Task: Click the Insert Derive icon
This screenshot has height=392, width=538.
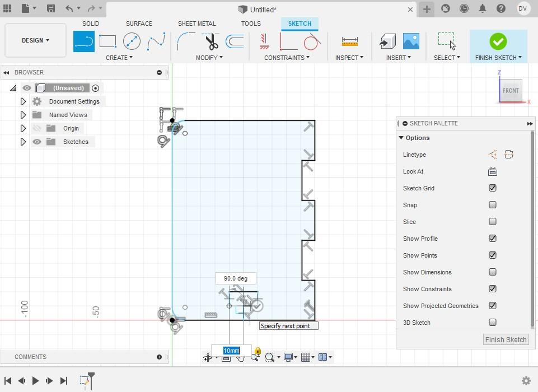Action: click(388, 41)
